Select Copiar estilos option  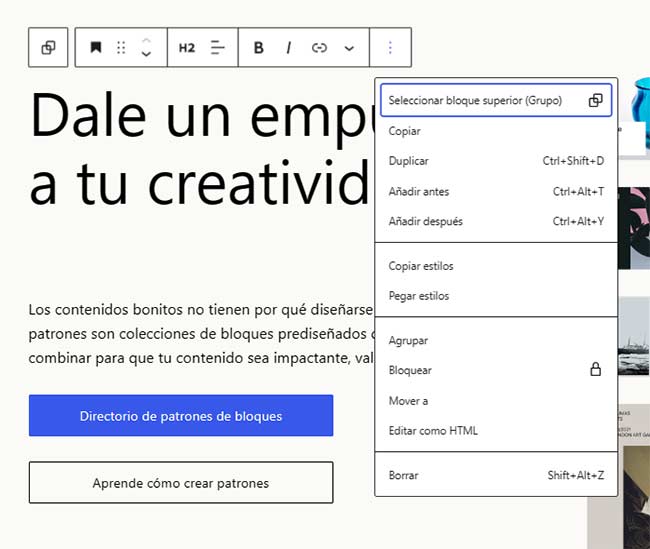496,266
